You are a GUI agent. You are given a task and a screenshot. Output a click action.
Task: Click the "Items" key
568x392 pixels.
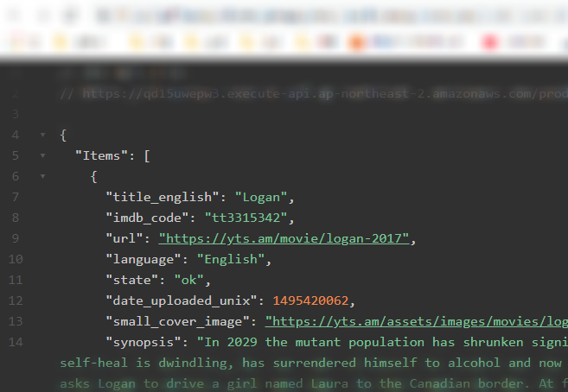(x=101, y=155)
